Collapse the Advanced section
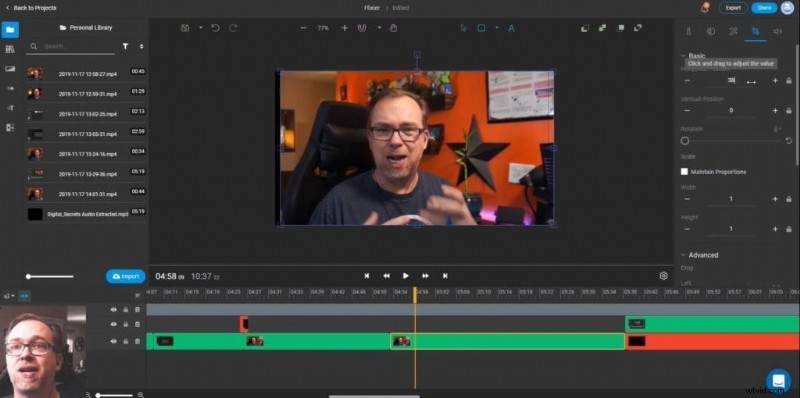Screen dimensions: 800x398 point(683,255)
